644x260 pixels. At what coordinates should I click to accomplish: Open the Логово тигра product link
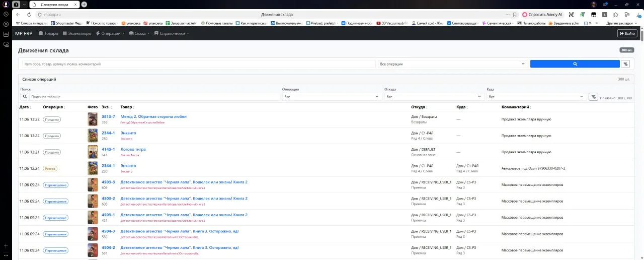pyautogui.click(x=132, y=149)
